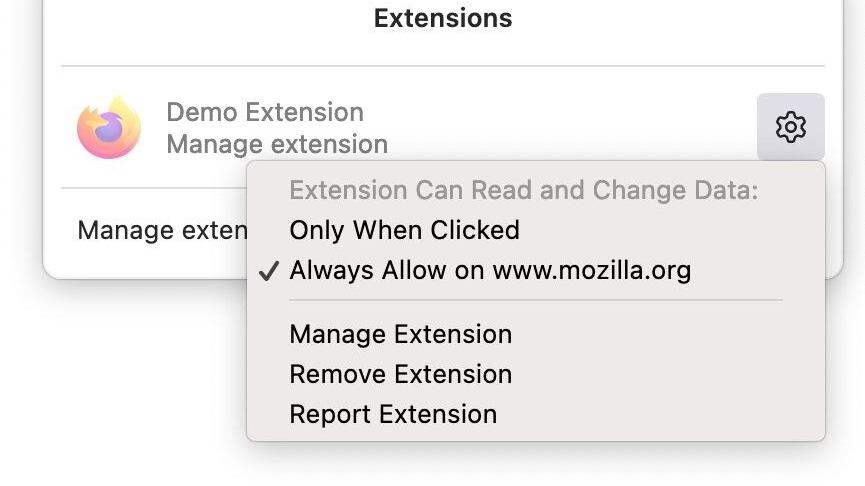Click Extension Can Read and Change Data header
This screenshot has height=486, width=865.
coord(524,190)
